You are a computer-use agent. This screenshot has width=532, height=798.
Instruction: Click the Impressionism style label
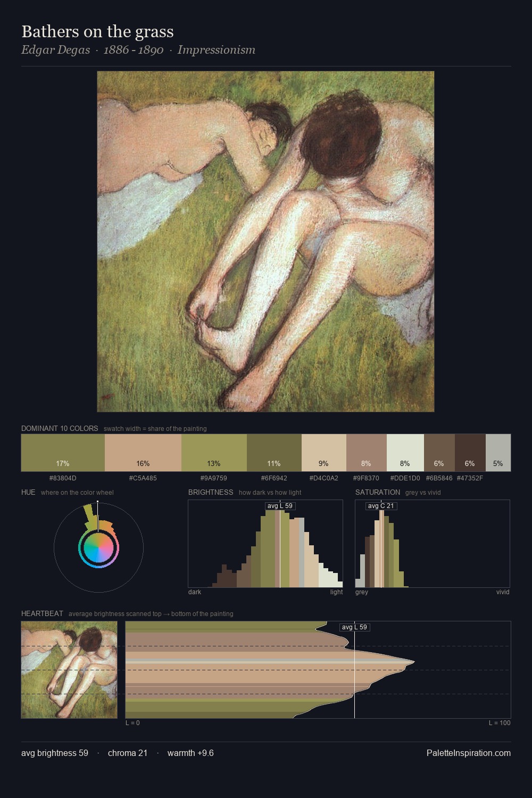pos(217,50)
